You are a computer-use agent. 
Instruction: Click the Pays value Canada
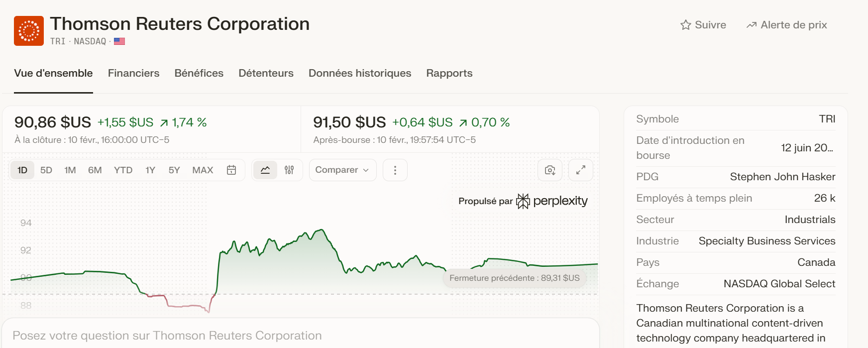point(816,262)
